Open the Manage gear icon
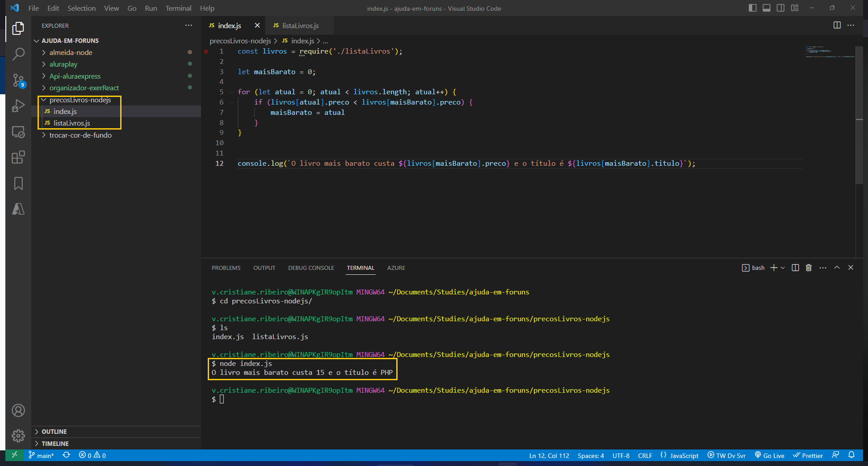Screen dimensions: 868x466 (x=18, y=436)
